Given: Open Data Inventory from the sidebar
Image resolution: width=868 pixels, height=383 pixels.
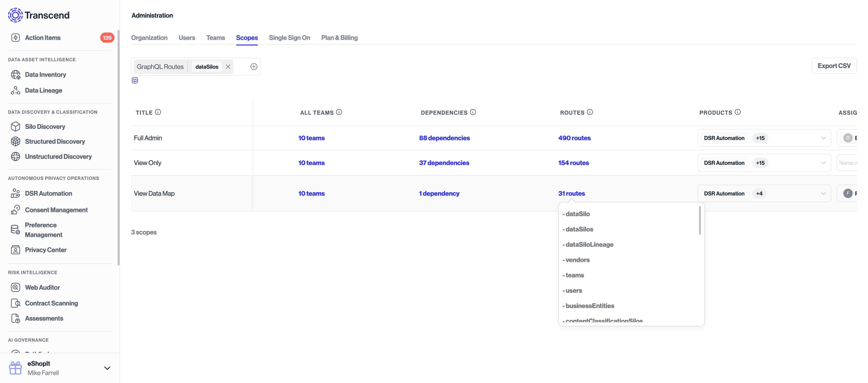Looking at the screenshot, I should (45, 75).
